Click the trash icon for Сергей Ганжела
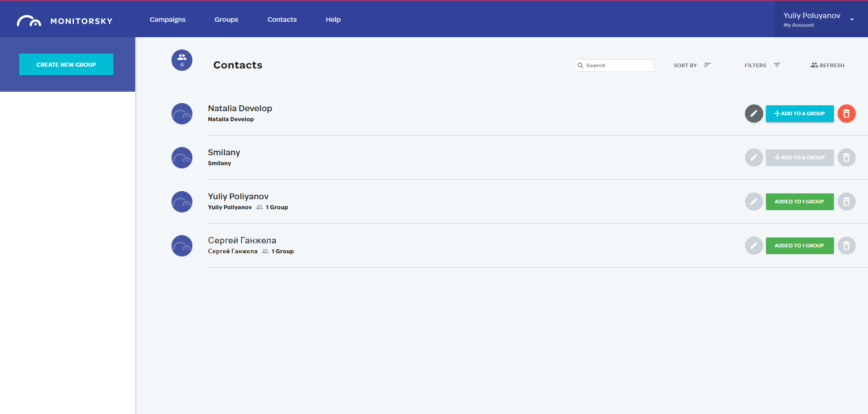This screenshot has height=414, width=868. (x=846, y=246)
